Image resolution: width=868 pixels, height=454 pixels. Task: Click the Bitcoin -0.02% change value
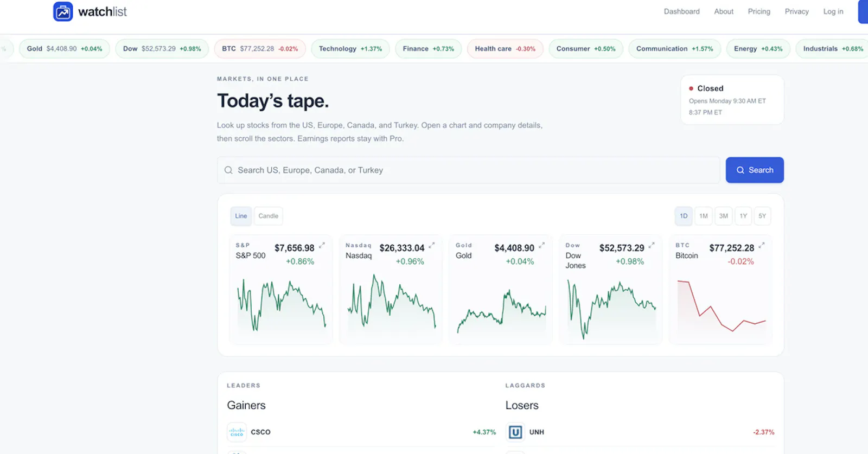[741, 261]
